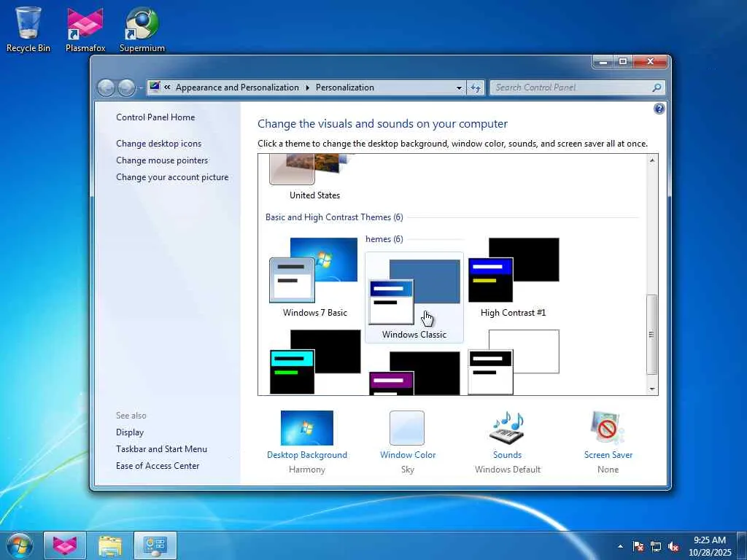Open Change mouse pointers
The width and height of the screenshot is (747, 560).
[162, 160]
